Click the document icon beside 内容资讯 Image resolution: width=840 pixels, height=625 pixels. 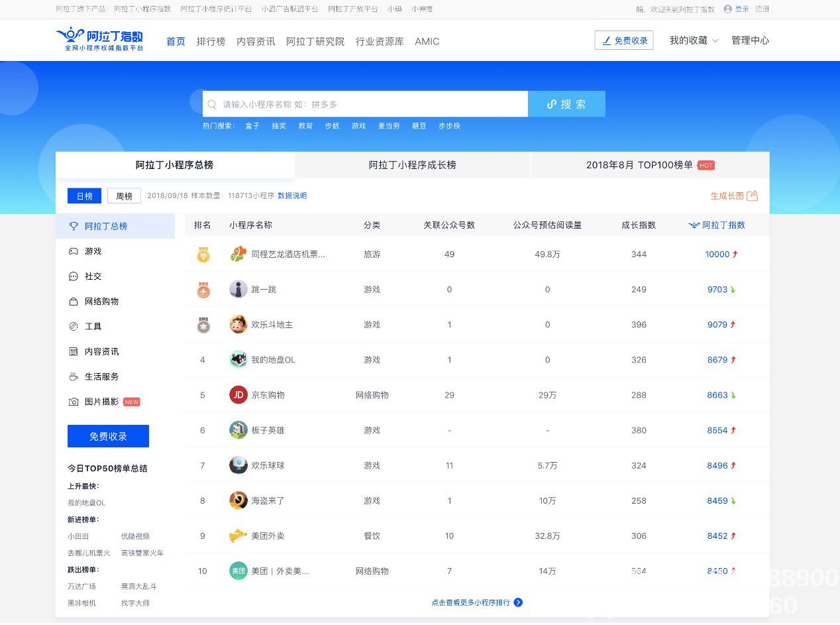[x=74, y=352]
